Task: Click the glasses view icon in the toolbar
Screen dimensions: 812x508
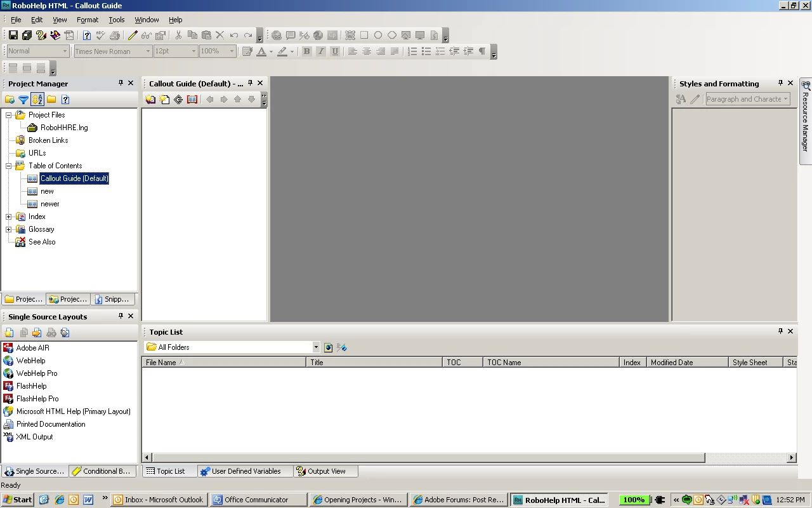Action: (147, 36)
